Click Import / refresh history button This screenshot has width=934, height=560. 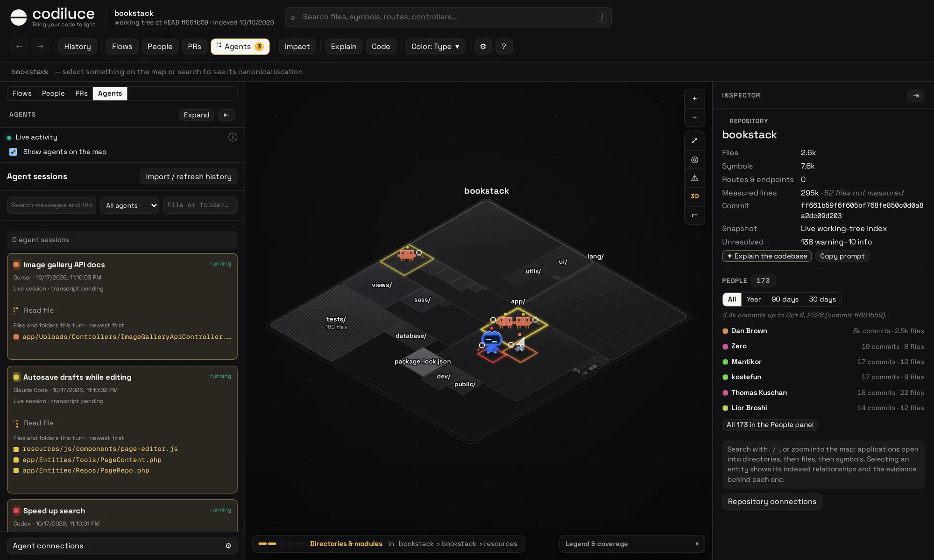coord(189,177)
